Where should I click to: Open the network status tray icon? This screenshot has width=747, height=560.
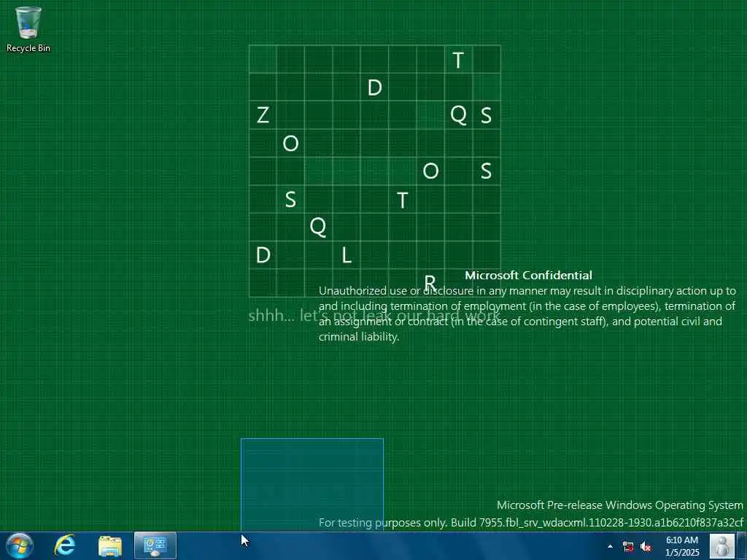click(x=628, y=546)
